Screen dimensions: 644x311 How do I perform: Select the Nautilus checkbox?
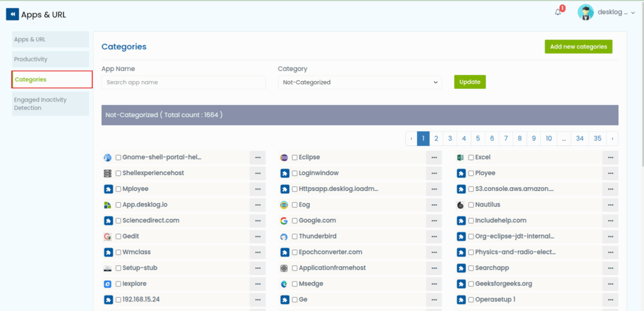point(471,205)
